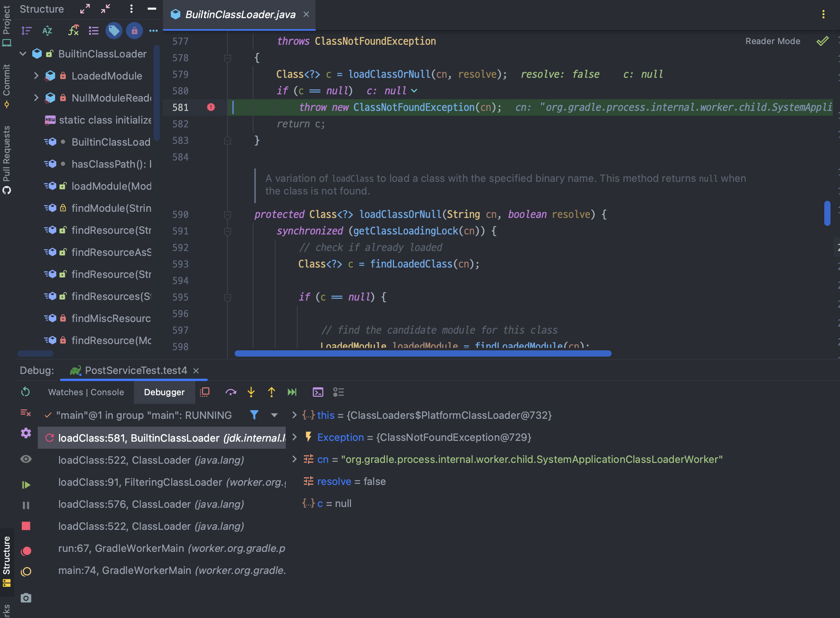Toggle the breakpoint on line 581
Viewport: 840px width, 618px height.
[211, 107]
